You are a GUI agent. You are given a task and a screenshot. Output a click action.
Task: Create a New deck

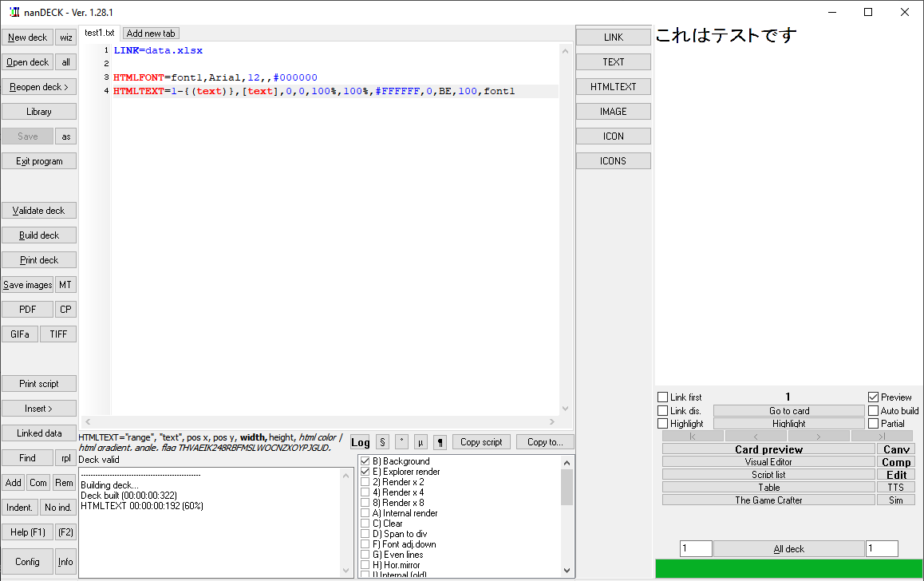(x=28, y=38)
